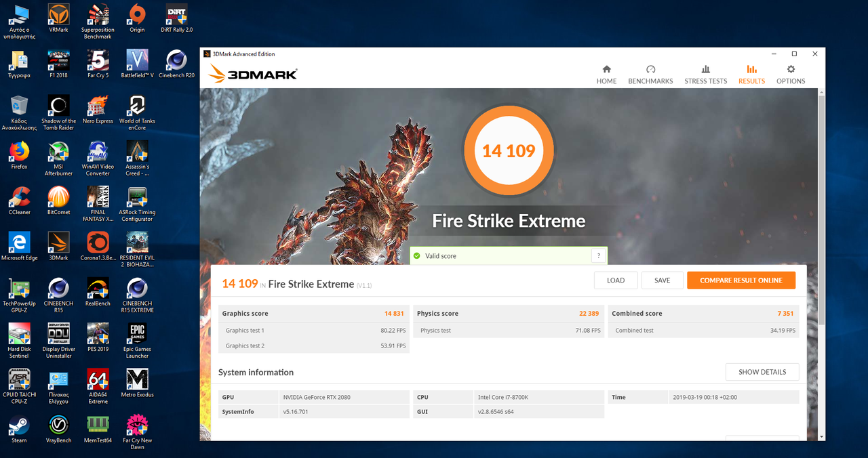868x458 pixels.
Task: Open the OPTIONS tab
Action: click(x=791, y=75)
